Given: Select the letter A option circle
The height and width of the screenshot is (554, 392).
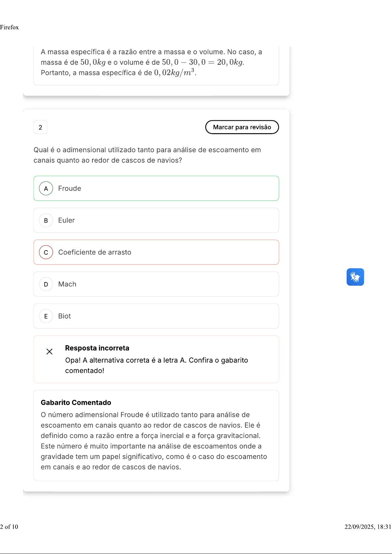Looking at the screenshot, I should pos(46,188).
